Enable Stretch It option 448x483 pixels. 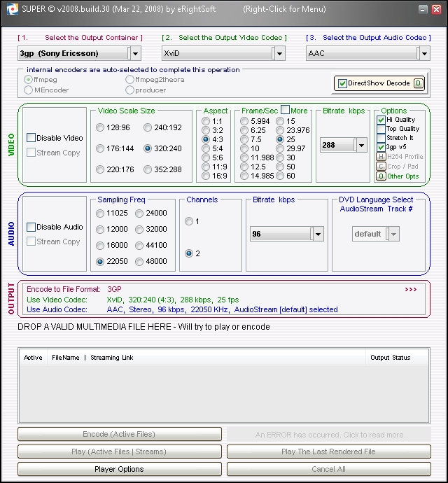click(x=381, y=138)
